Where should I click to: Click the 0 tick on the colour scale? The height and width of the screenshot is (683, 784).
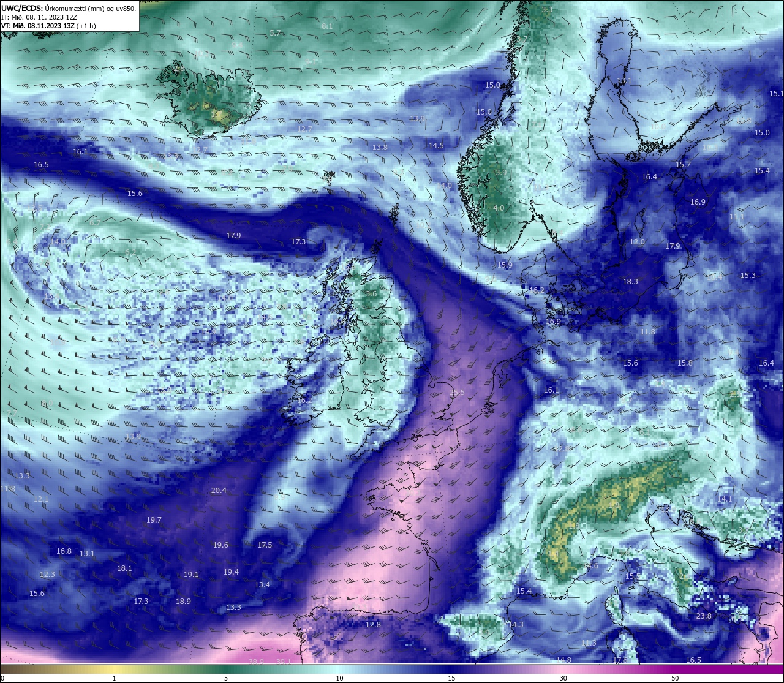pos(2,678)
